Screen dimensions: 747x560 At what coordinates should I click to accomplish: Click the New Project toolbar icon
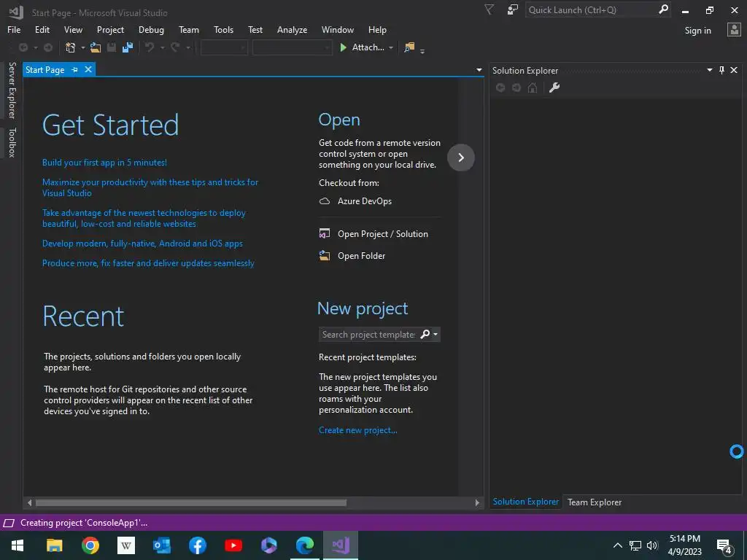click(71, 47)
